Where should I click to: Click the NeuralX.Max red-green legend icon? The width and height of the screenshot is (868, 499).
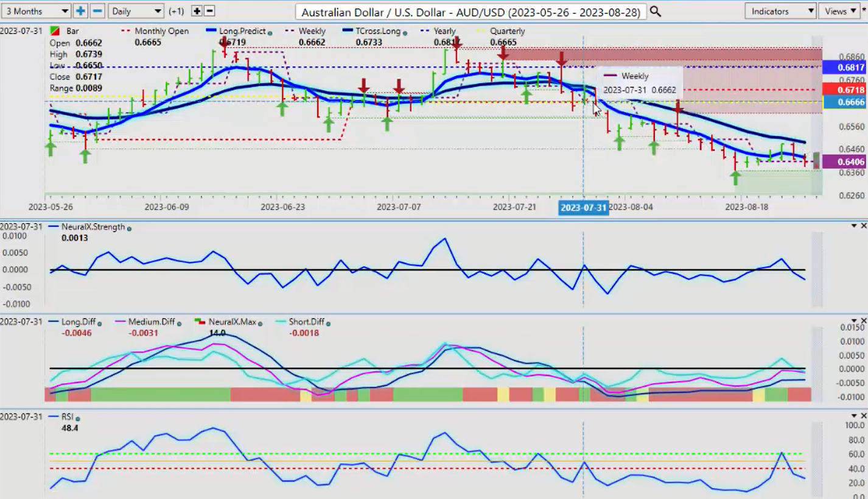click(200, 322)
